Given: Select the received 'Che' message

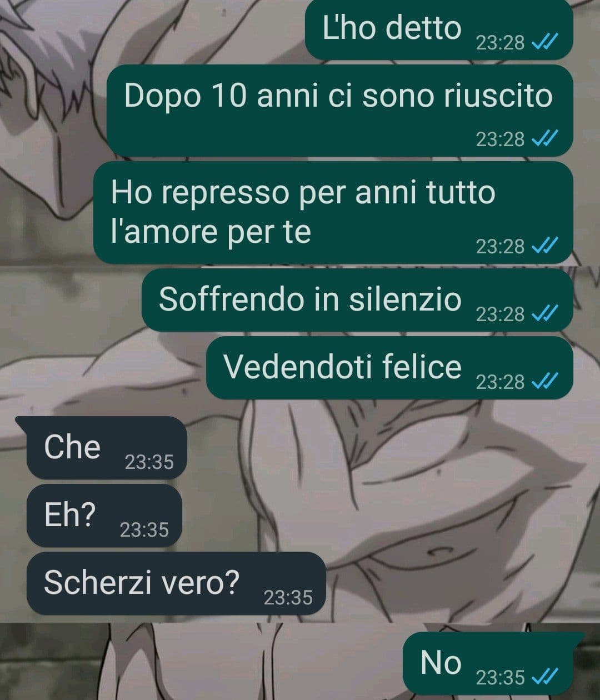Looking at the screenshot, I should 106,448.
